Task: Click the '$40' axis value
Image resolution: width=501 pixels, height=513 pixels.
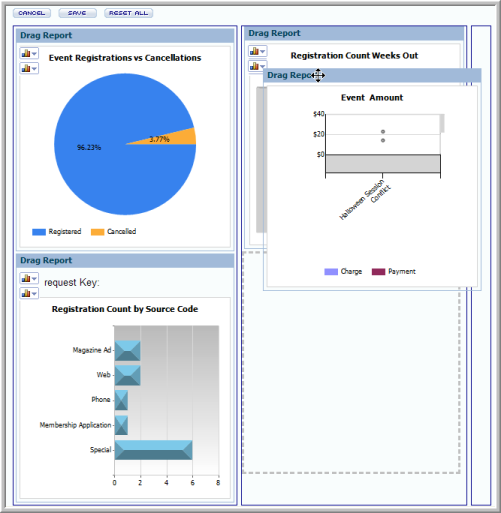Action: (319, 114)
